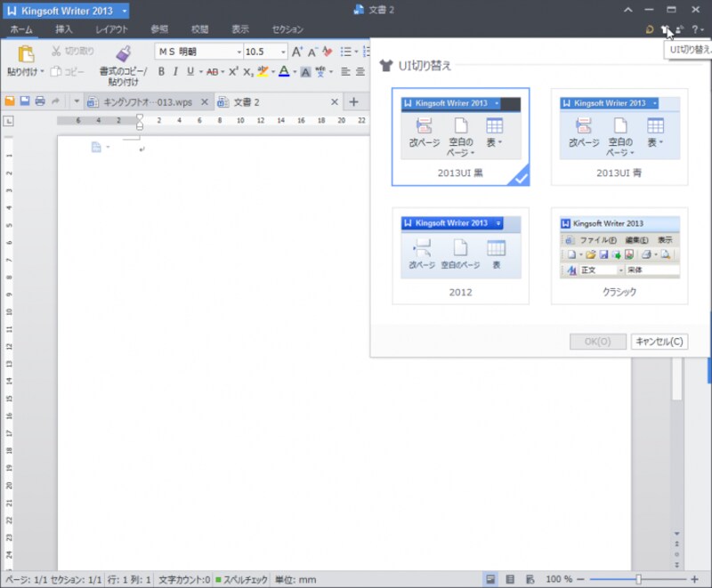Choose the 2012 UI theme thumbnail
This screenshot has height=588, width=712.
pyautogui.click(x=460, y=255)
